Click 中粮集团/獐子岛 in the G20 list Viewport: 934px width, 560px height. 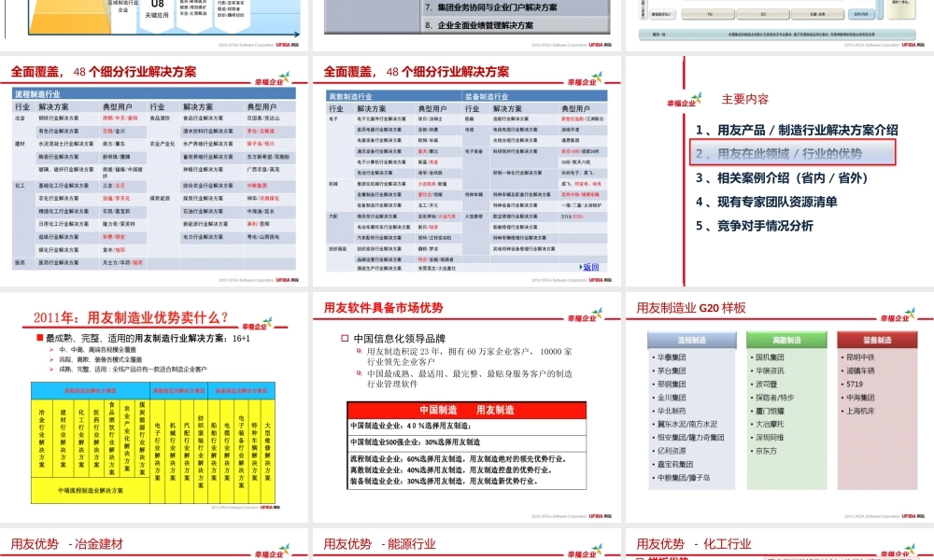point(684,478)
